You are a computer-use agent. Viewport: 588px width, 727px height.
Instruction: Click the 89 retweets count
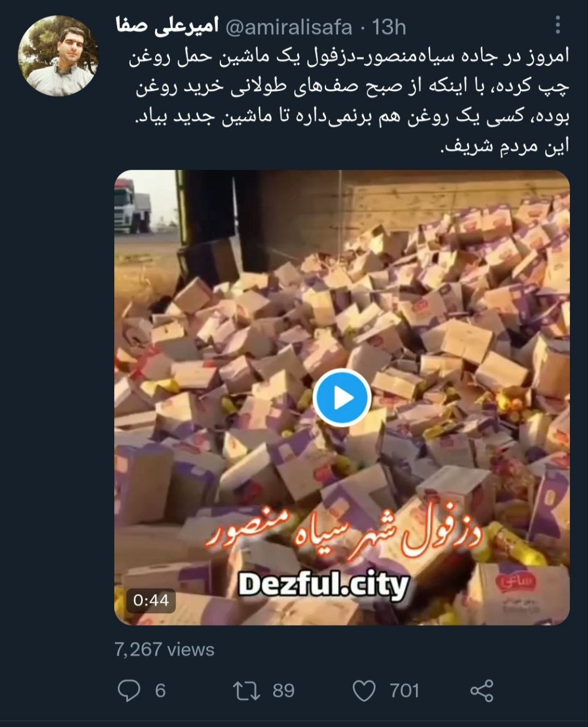point(283,691)
